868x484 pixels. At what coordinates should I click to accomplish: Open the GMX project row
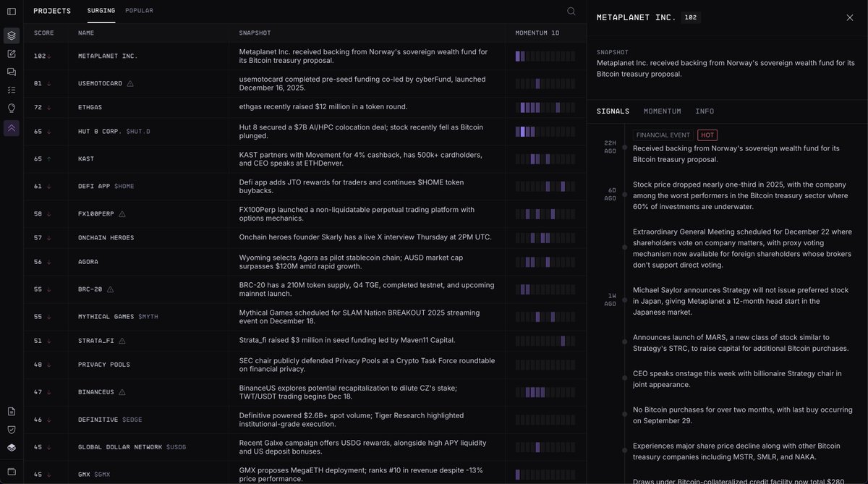(305, 472)
